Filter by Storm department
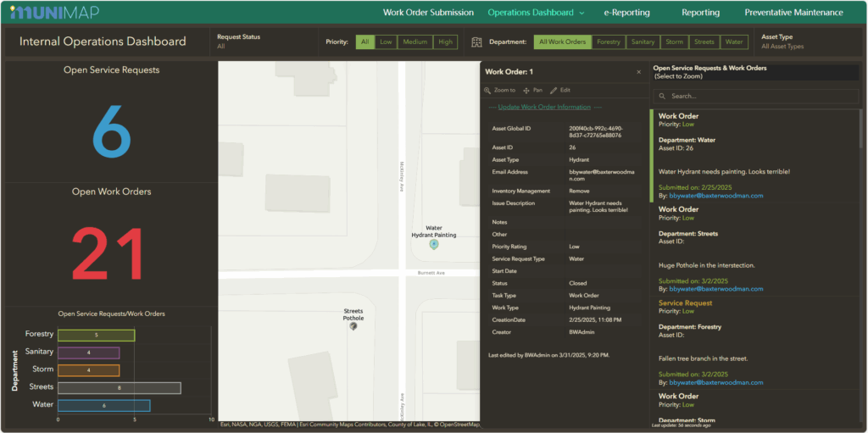 pos(674,42)
